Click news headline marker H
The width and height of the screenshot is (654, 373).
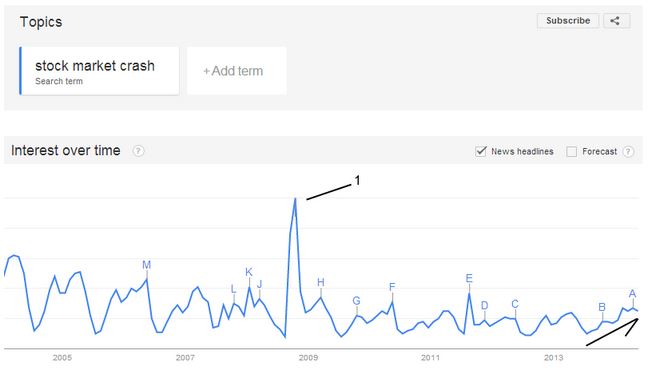pos(321,282)
